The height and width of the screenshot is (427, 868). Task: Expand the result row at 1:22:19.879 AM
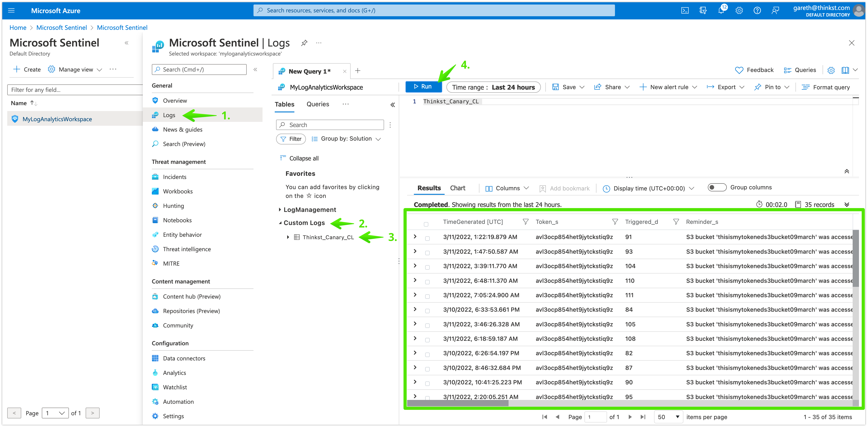[x=415, y=237]
